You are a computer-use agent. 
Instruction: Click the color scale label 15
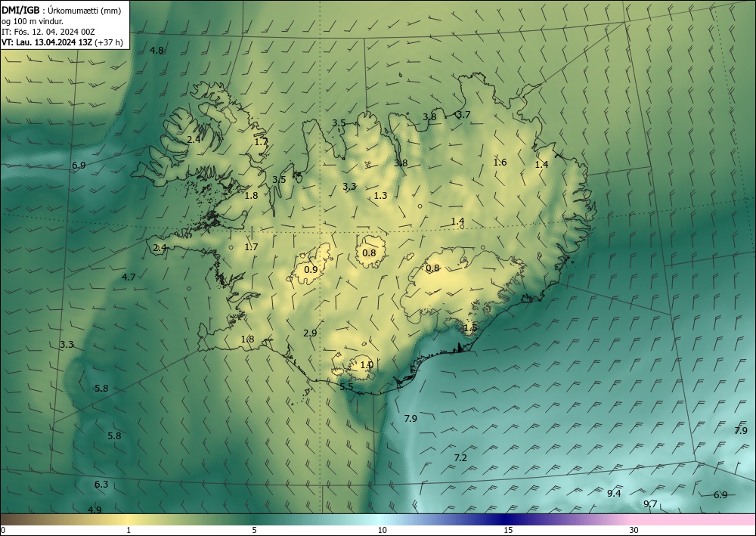(508, 530)
